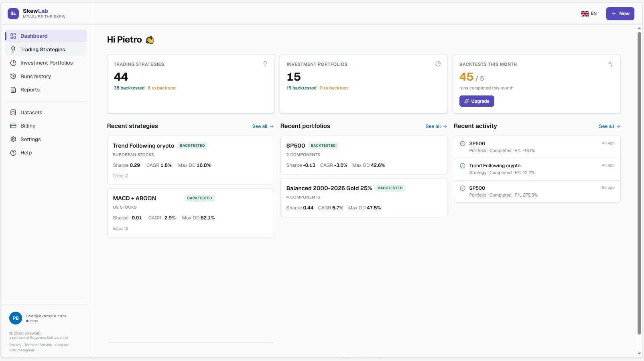Screen dimensions: 644x361
Task: Open the Datasets section
Action: 46,113
